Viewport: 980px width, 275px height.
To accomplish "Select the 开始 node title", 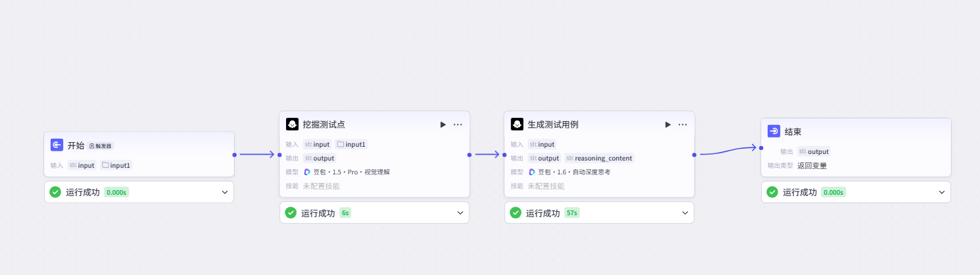I will pyautogui.click(x=76, y=145).
